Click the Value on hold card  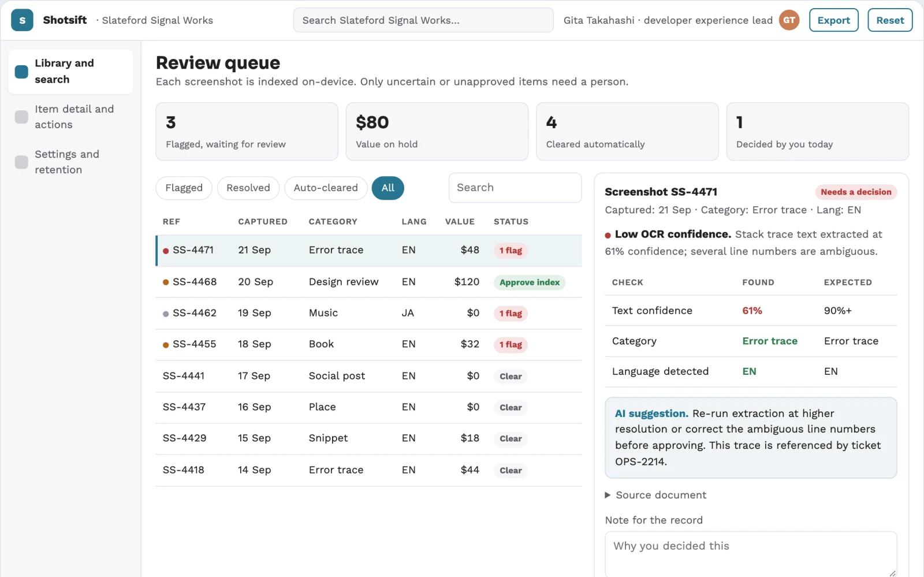(437, 132)
